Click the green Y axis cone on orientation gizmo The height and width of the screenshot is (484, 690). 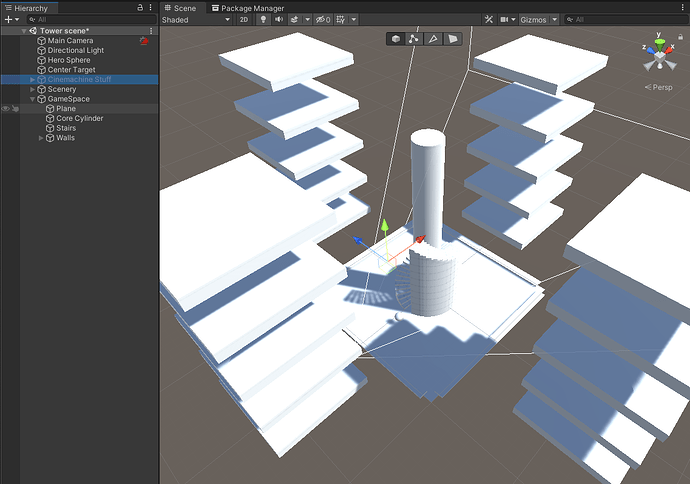(659, 44)
